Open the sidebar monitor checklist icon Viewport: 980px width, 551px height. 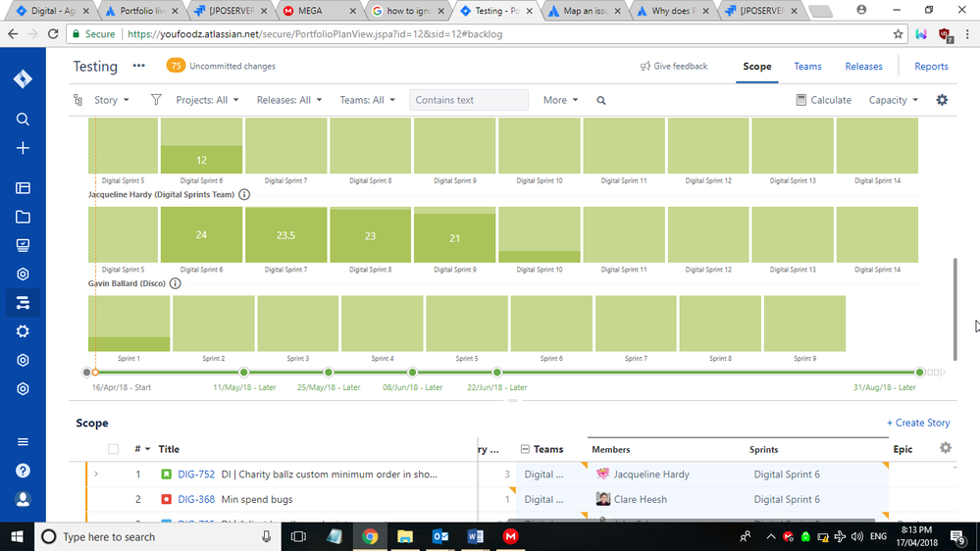click(23, 245)
